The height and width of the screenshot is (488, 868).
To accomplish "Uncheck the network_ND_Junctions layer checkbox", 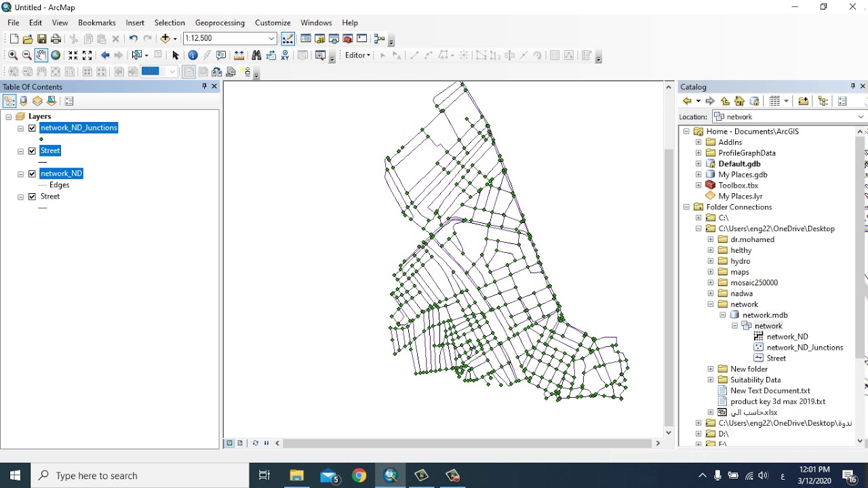I will coord(32,128).
